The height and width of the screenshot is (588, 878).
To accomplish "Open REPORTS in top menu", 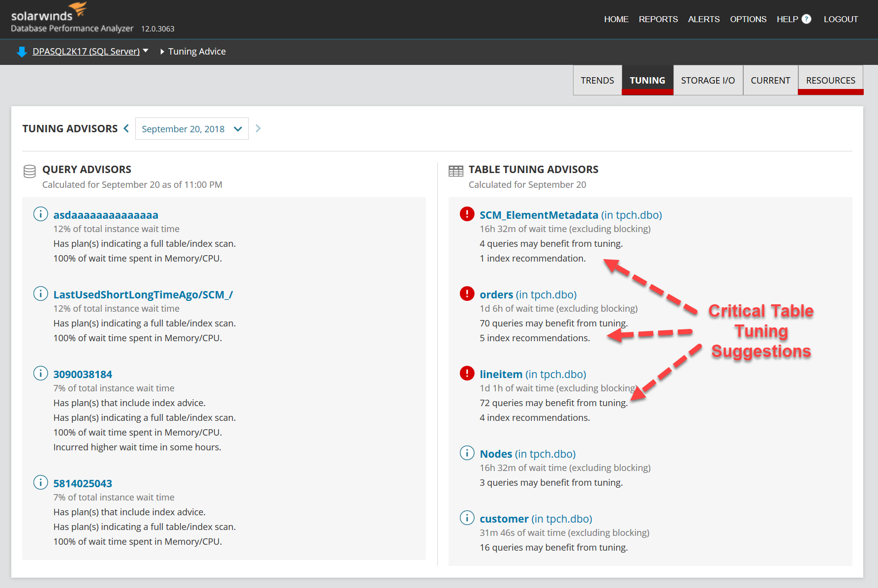I will click(658, 19).
